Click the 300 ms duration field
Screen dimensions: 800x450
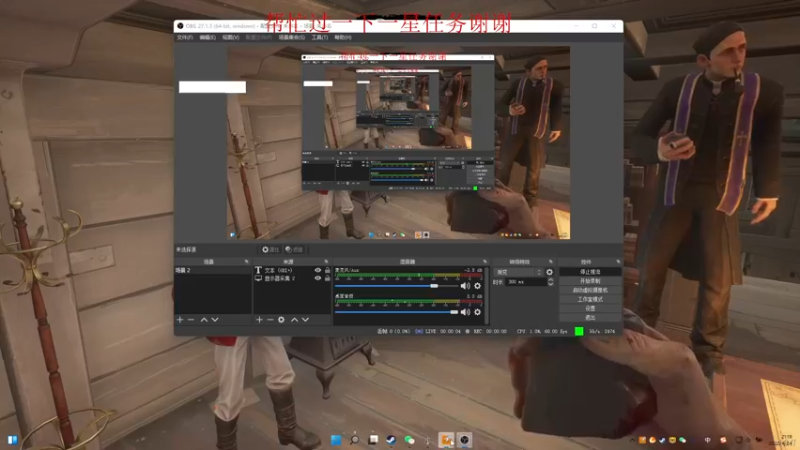[x=526, y=282]
